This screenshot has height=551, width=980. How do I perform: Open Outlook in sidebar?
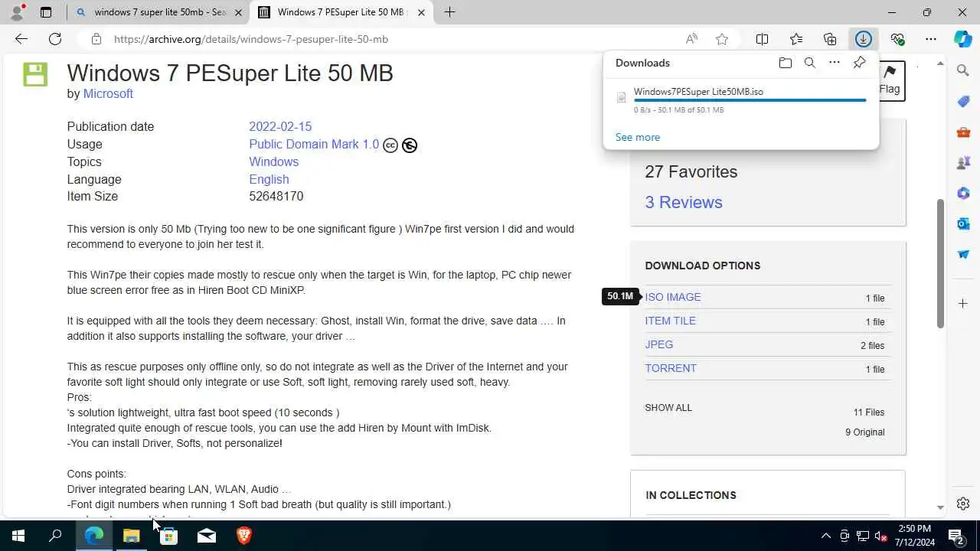point(963,223)
